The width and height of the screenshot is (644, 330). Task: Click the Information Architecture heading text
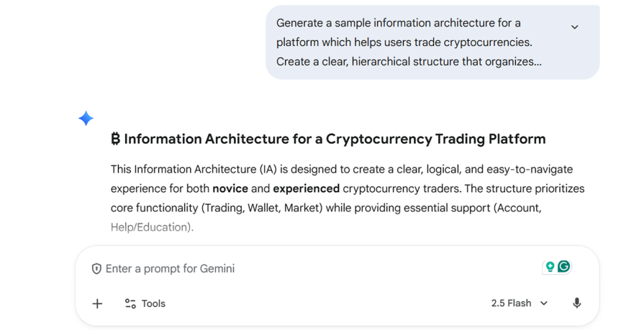coord(335,139)
